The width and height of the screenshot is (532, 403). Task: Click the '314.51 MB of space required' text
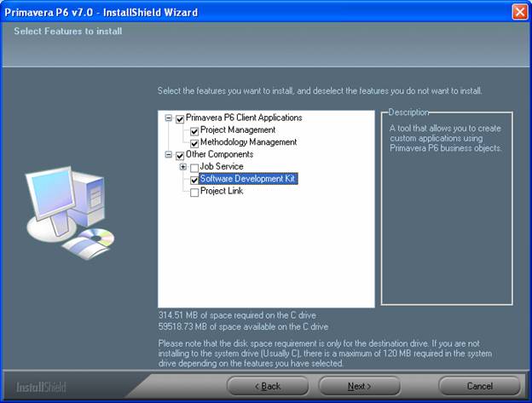point(237,315)
